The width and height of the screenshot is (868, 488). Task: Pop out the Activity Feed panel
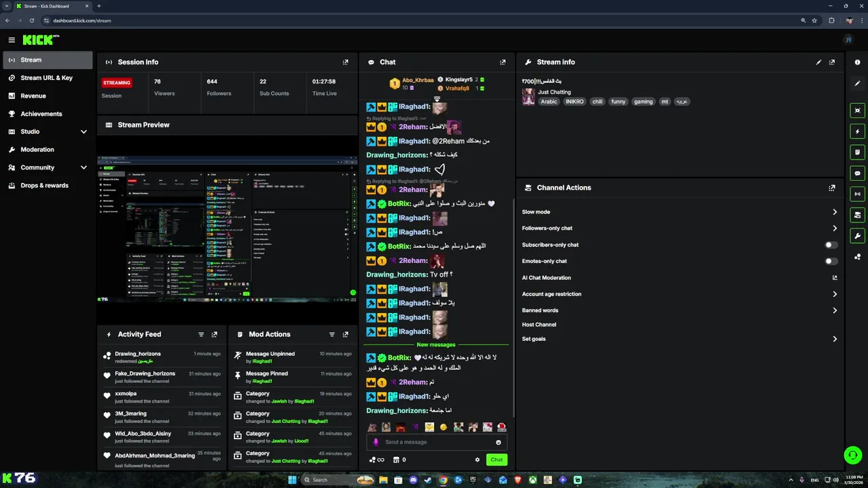[x=214, y=335]
